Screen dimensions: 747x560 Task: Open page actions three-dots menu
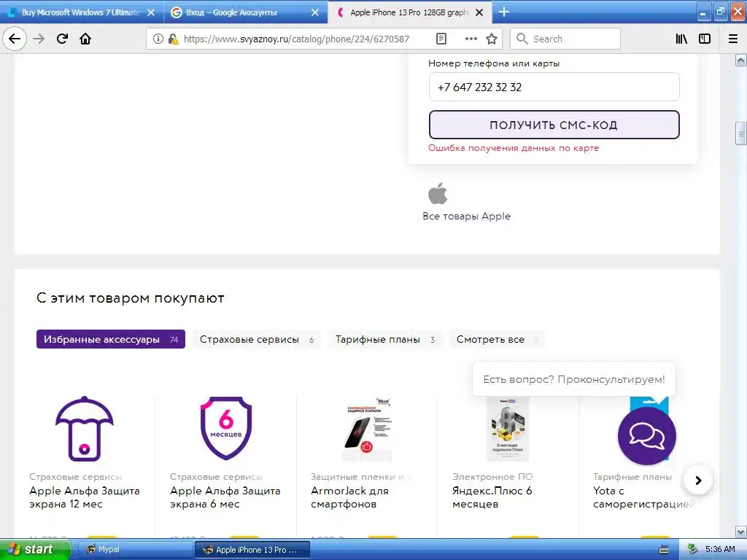[x=471, y=39]
